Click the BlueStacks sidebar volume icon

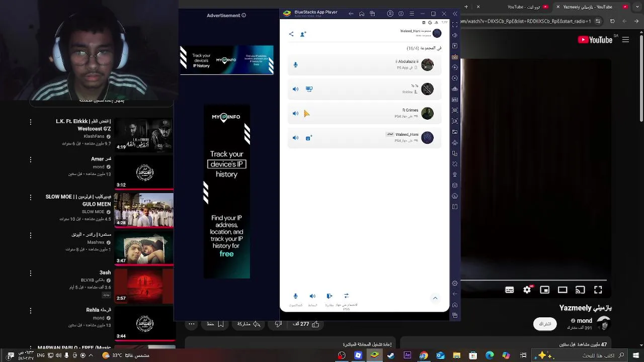(455, 35)
